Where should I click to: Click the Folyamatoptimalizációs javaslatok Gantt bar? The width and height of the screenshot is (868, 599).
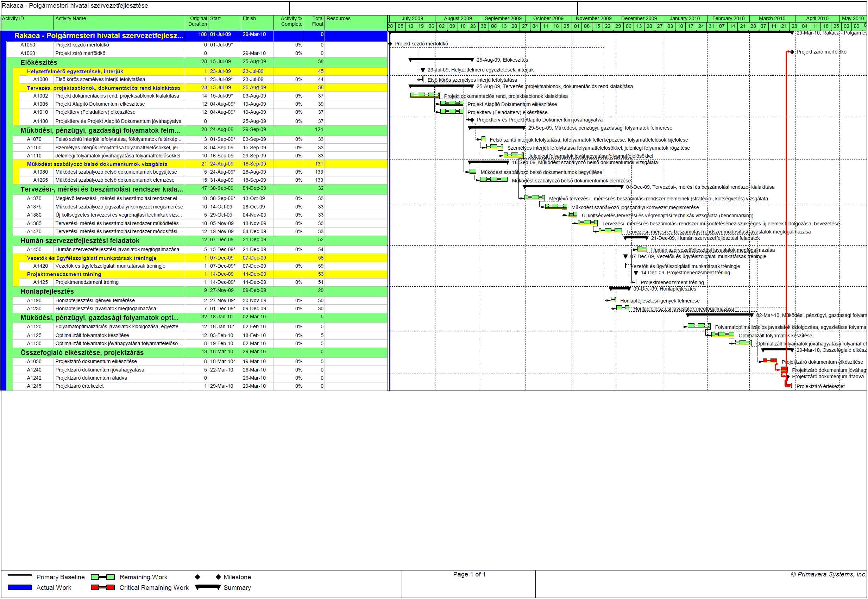[699, 326]
